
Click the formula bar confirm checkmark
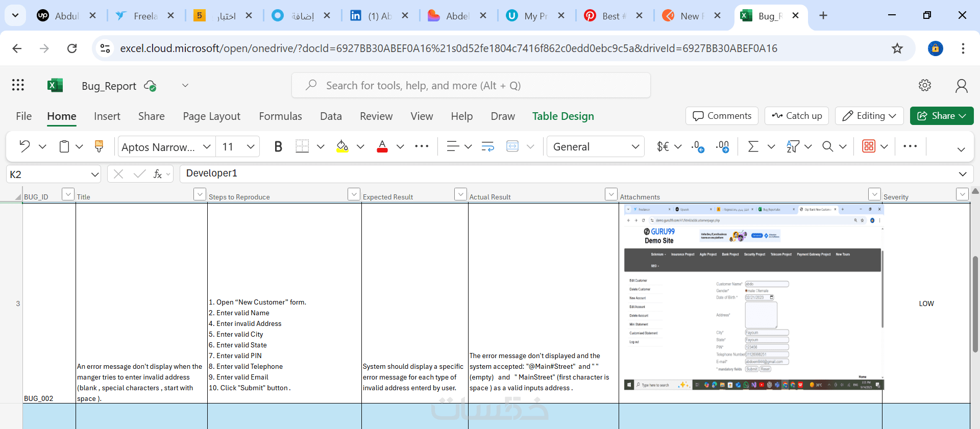pyautogui.click(x=139, y=174)
